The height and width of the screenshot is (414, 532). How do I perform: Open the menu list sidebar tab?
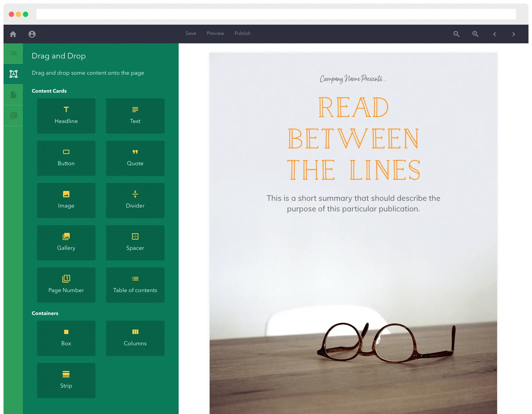(x=13, y=54)
